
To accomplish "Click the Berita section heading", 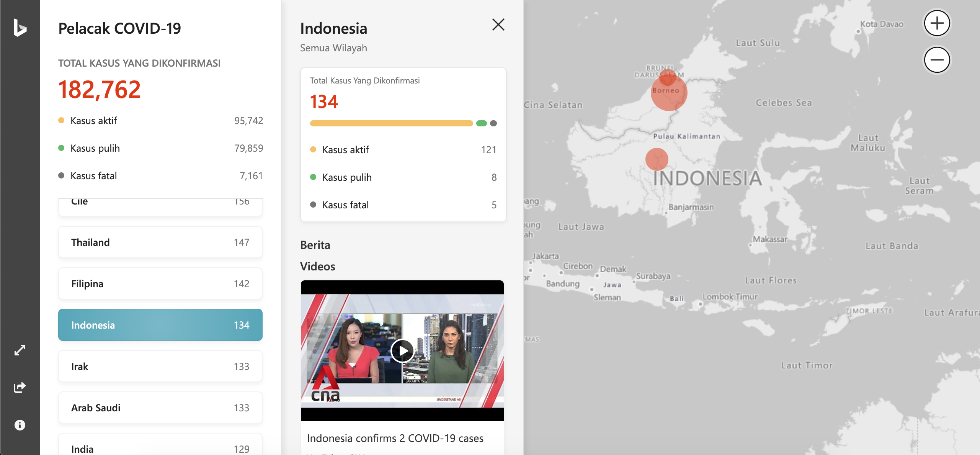I will point(315,245).
